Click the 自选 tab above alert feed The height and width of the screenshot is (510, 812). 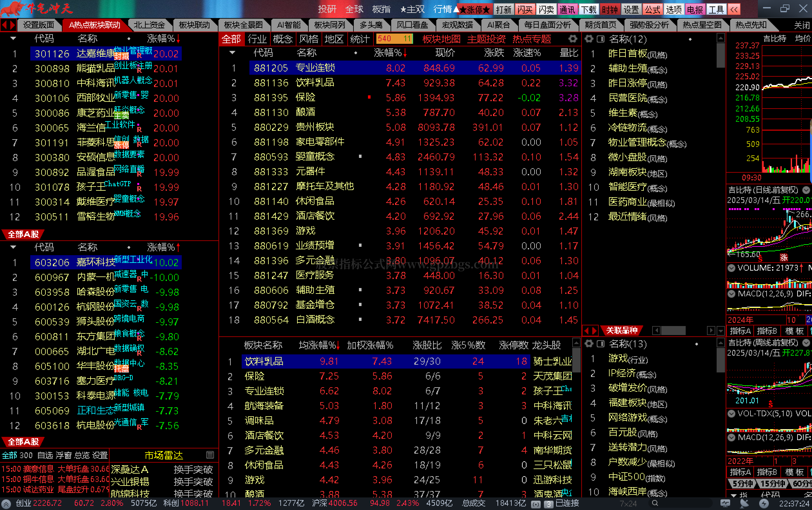coord(45,456)
